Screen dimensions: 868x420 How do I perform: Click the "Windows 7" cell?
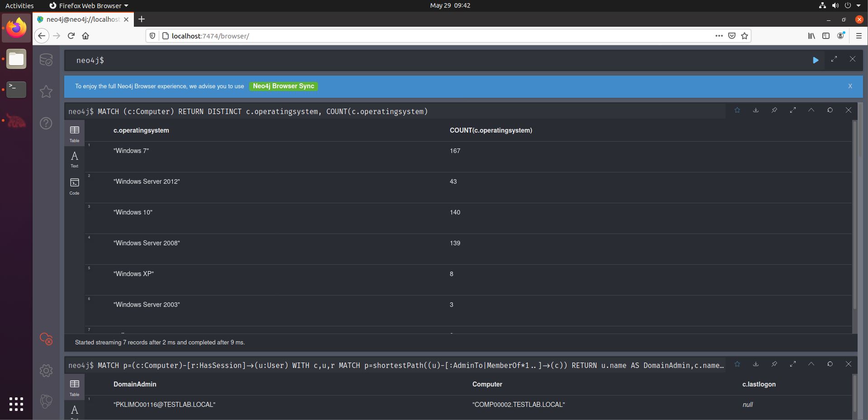tap(131, 151)
